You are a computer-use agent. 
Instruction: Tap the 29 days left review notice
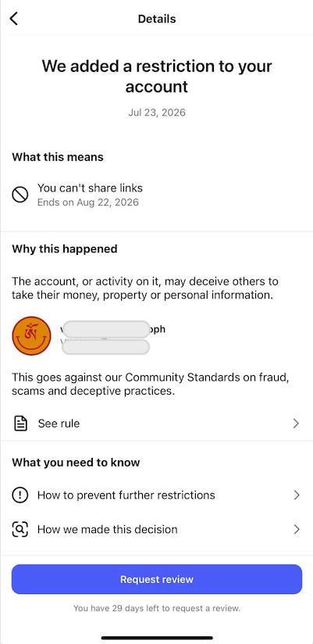(157, 608)
